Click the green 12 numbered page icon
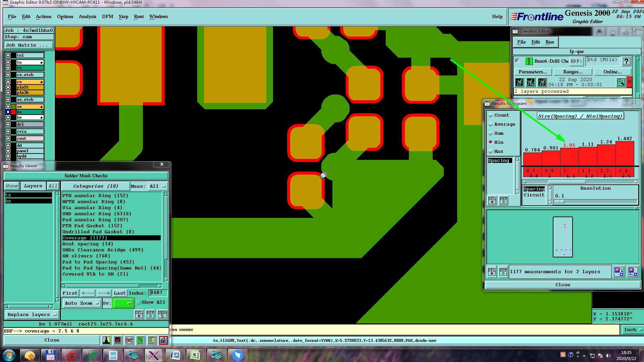 [141, 340]
